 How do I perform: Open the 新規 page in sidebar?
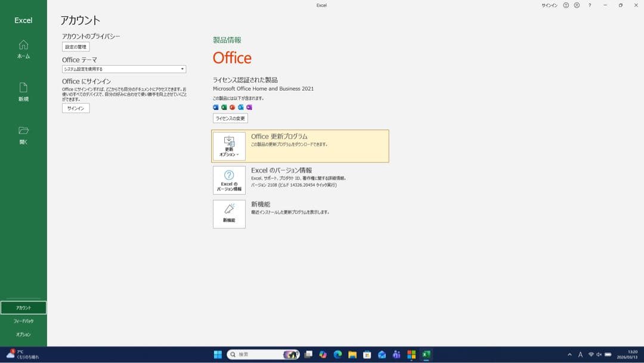(23, 92)
